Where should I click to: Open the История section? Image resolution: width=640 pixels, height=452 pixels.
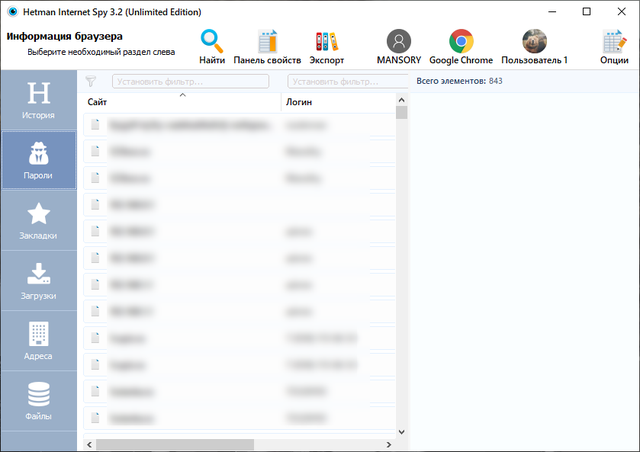(38, 101)
